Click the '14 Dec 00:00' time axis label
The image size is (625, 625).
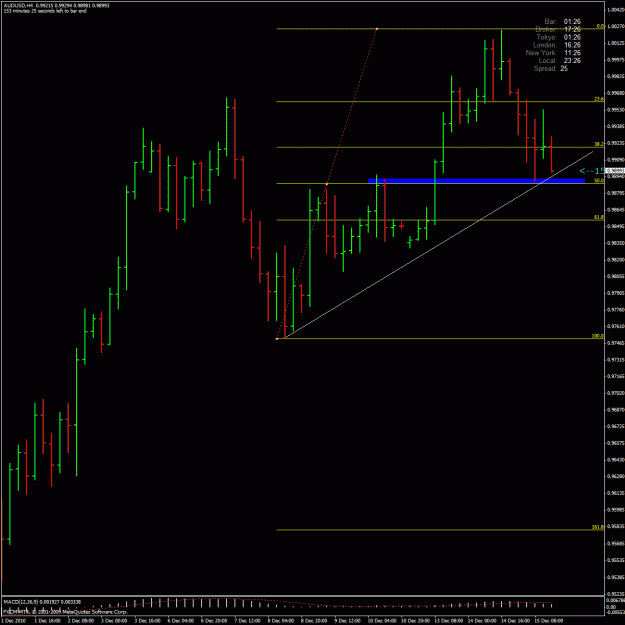(x=481, y=621)
